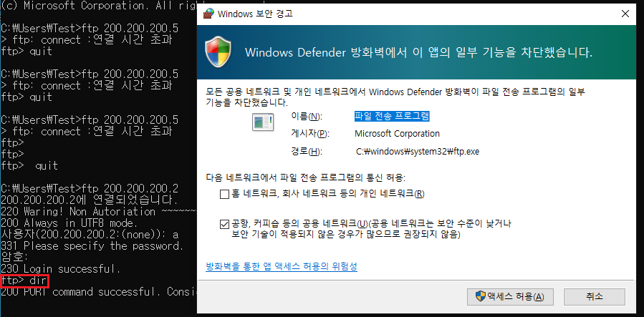
Task: Click '331 Please specify the password.' line
Action: click(x=92, y=246)
